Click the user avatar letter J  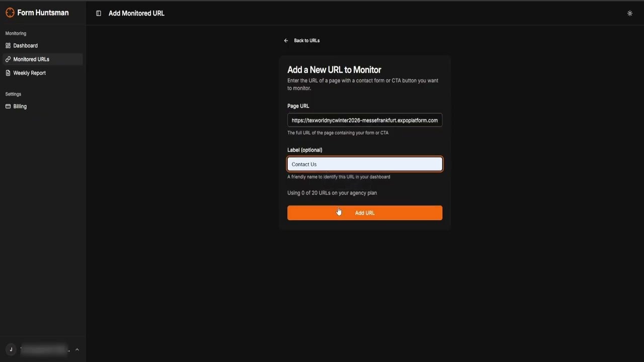(11, 349)
